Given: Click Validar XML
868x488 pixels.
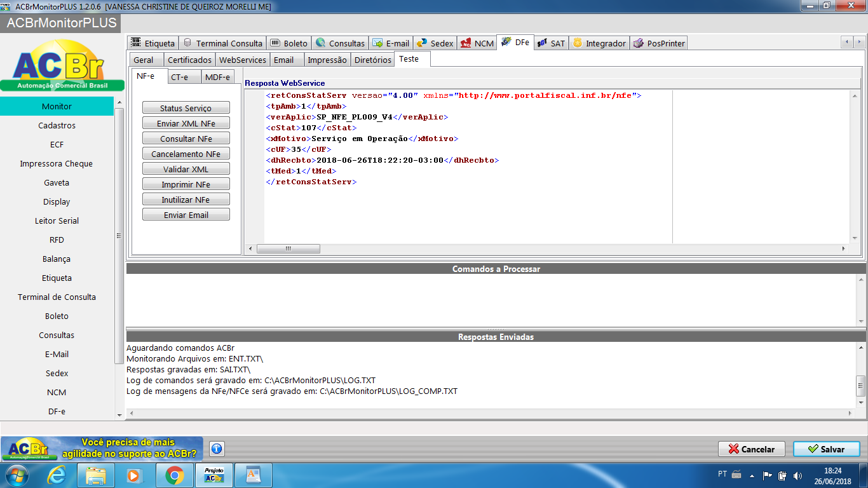Looking at the screenshot, I should (186, 169).
